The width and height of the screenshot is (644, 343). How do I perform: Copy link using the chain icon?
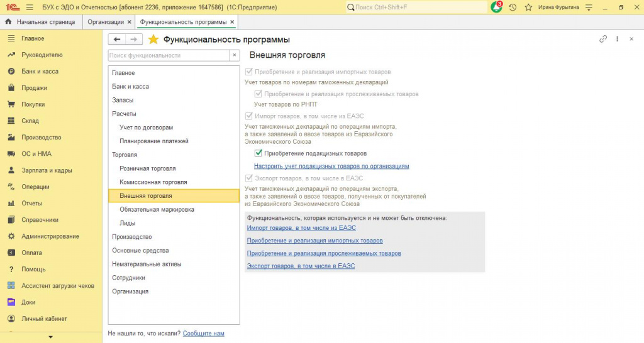603,39
